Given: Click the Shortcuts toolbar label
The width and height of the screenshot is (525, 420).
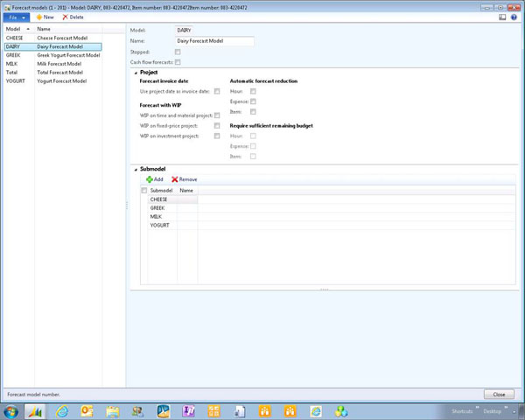Looking at the screenshot, I should click(462, 411).
